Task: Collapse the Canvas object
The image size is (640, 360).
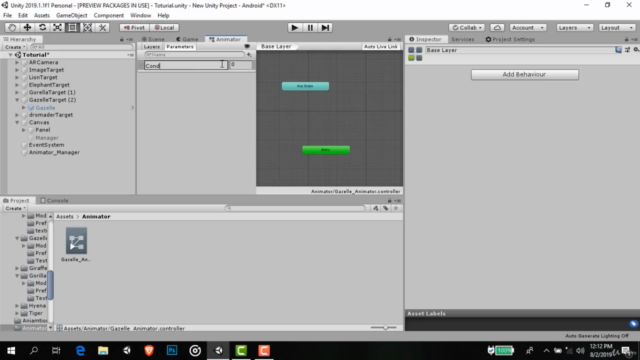Action: pos(17,122)
